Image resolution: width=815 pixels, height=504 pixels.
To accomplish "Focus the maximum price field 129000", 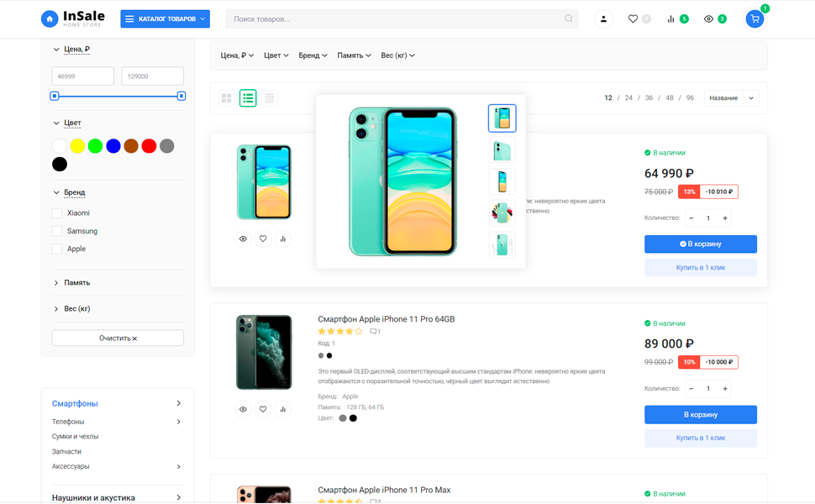I will [x=152, y=76].
